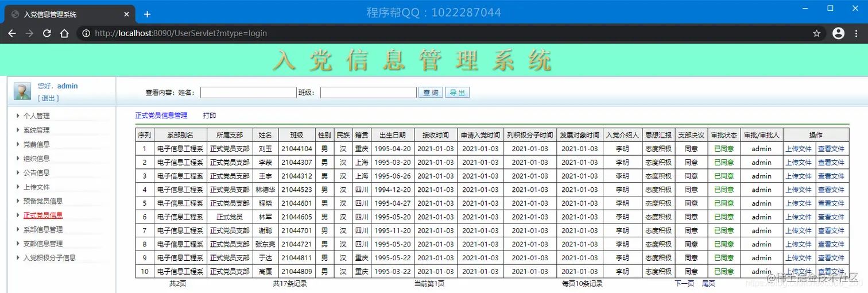Open 支部信息管理 sidebar menu
This screenshot has height=293, width=868.
coord(43,244)
